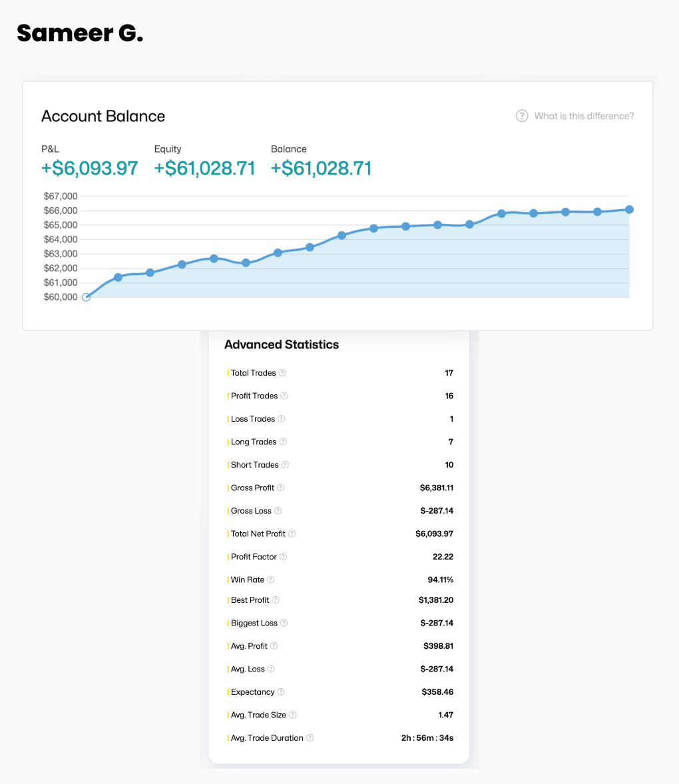Image resolution: width=679 pixels, height=784 pixels.
Task: Open the "What is this difference?" link
Action: (x=584, y=116)
